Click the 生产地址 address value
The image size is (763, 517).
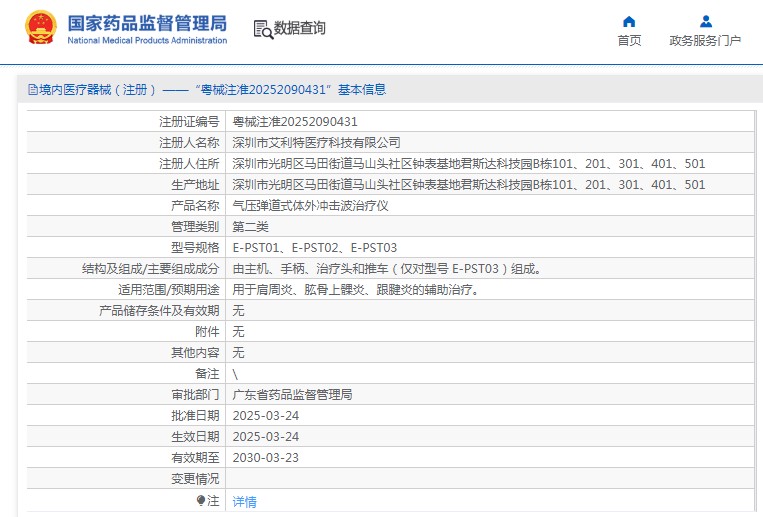[x=469, y=185]
